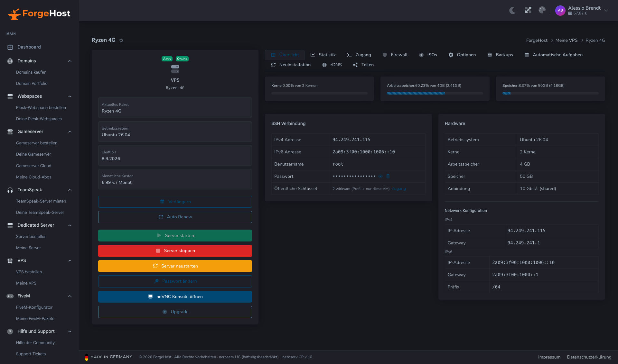Click the green Server starten button
The width and height of the screenshot is (618, 364).
pos(175,236)
